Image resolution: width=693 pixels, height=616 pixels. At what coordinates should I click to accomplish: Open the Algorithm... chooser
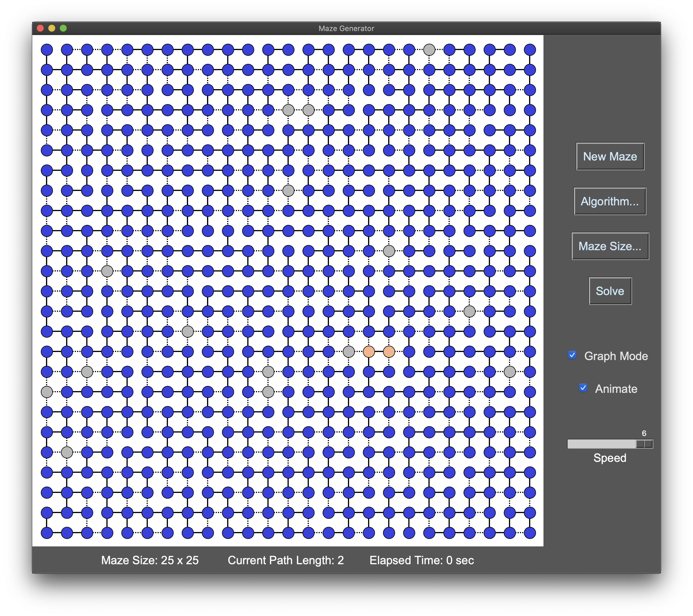click(x=610, y=201)
